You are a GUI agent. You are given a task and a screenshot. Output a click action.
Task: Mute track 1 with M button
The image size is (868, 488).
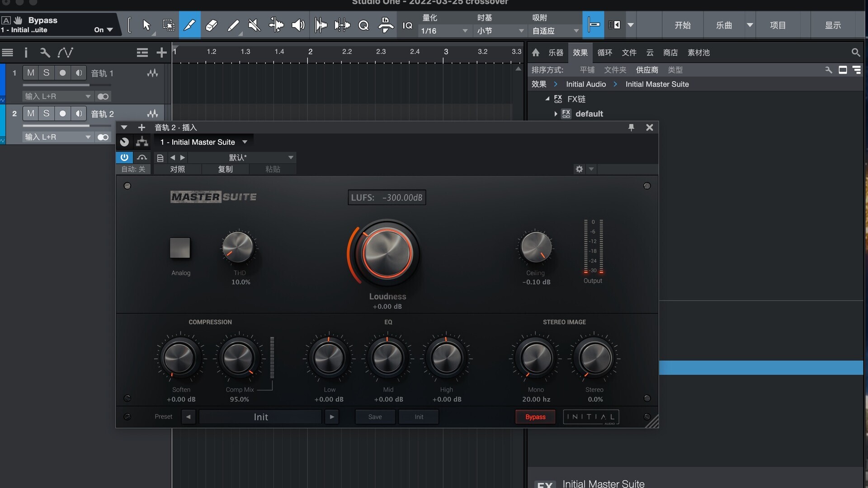click(31, 73)
